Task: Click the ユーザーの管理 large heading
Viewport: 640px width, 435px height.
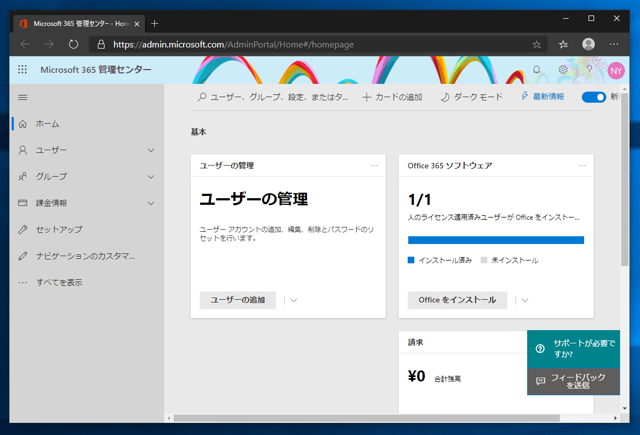Action: [x=254, y=199]
